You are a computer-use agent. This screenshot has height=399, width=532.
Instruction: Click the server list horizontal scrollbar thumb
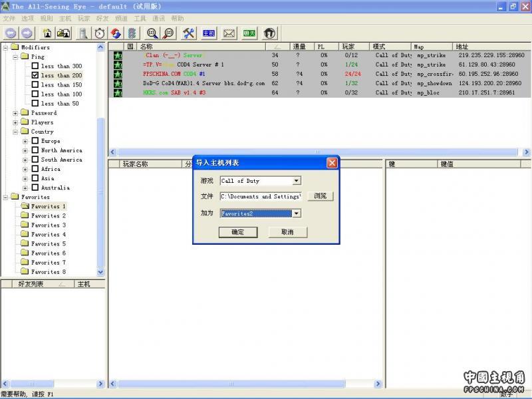click(318, 152)
